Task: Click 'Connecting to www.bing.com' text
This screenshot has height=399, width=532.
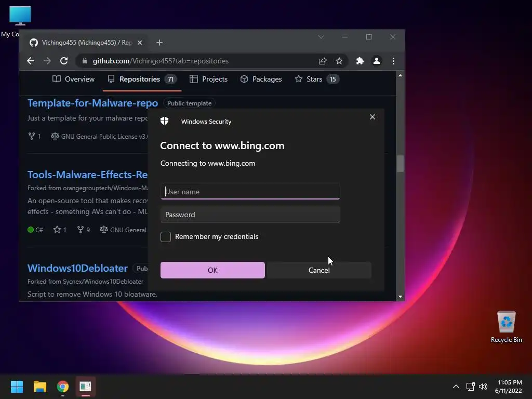Action: point(208,163)
